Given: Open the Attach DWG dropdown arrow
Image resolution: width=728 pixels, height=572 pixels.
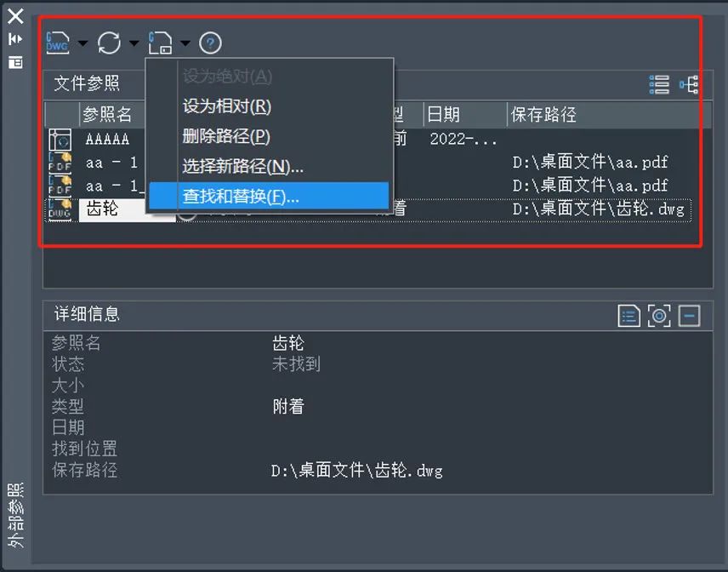Looking at the screenshot, I should [82, 43].
